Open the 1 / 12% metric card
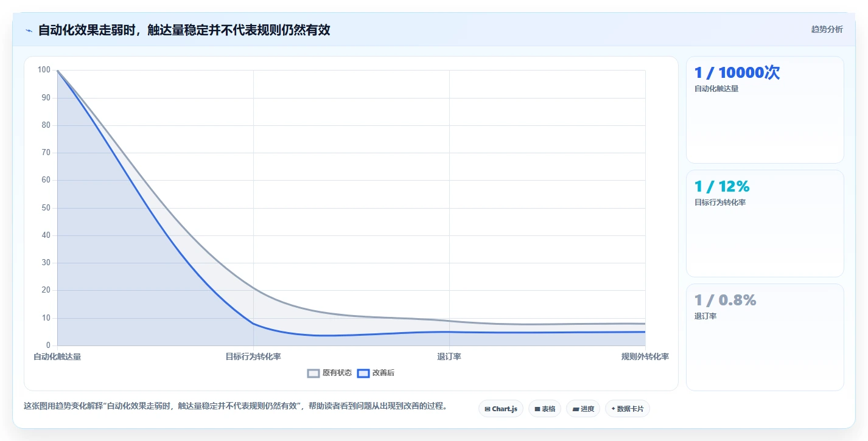 pyautogui.click(x=765, y=224)
